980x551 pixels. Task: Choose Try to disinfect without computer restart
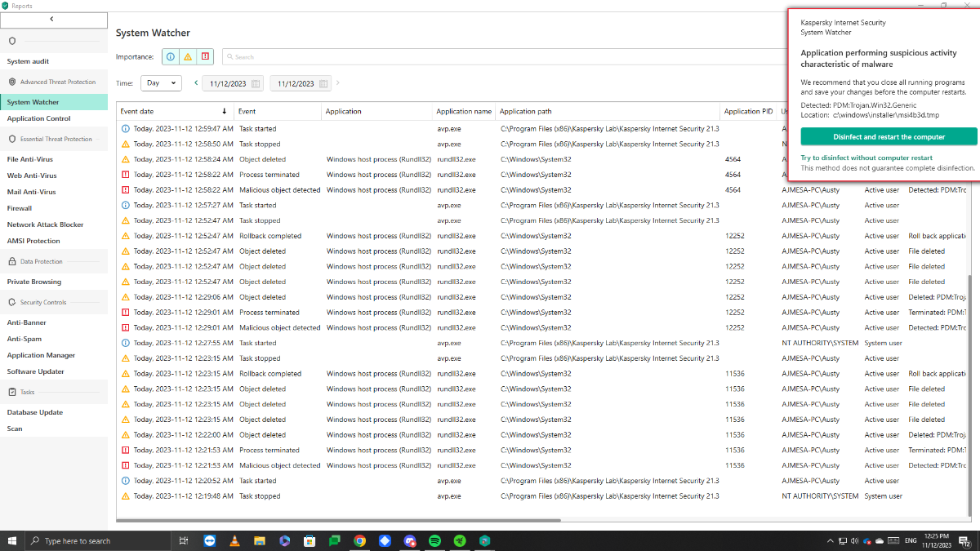tap(866, 158)
